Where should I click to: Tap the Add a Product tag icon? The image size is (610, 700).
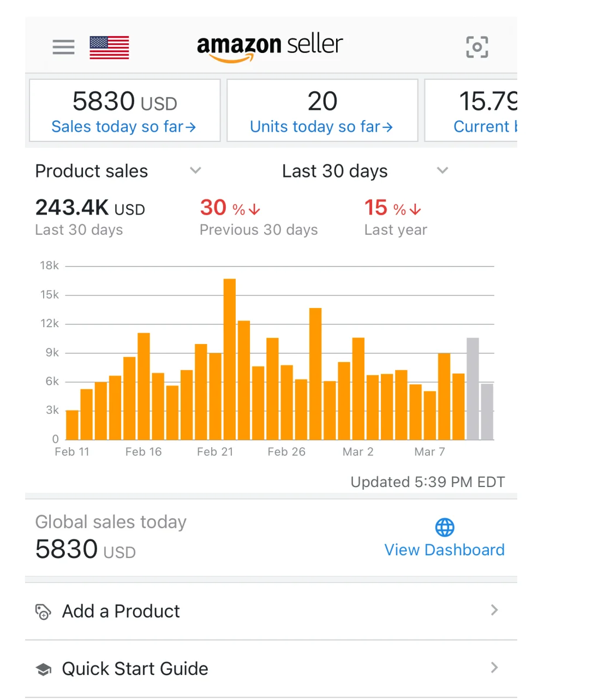(43, 612)
